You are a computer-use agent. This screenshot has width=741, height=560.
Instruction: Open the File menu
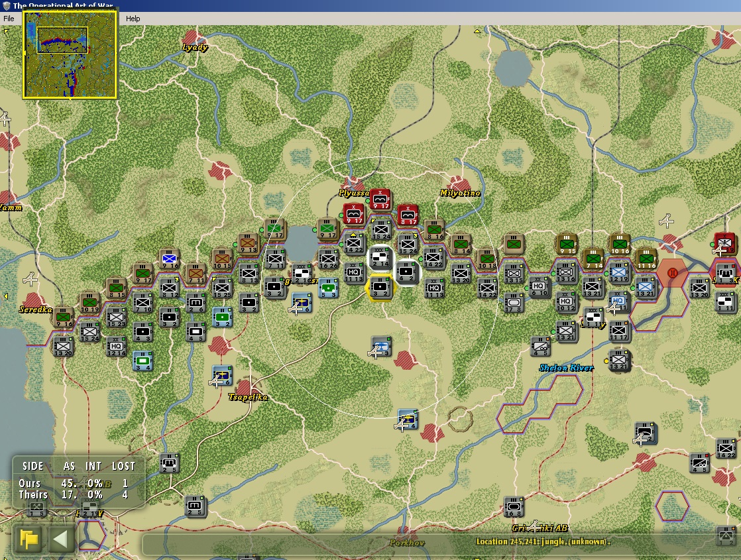[x=9, y=19]
